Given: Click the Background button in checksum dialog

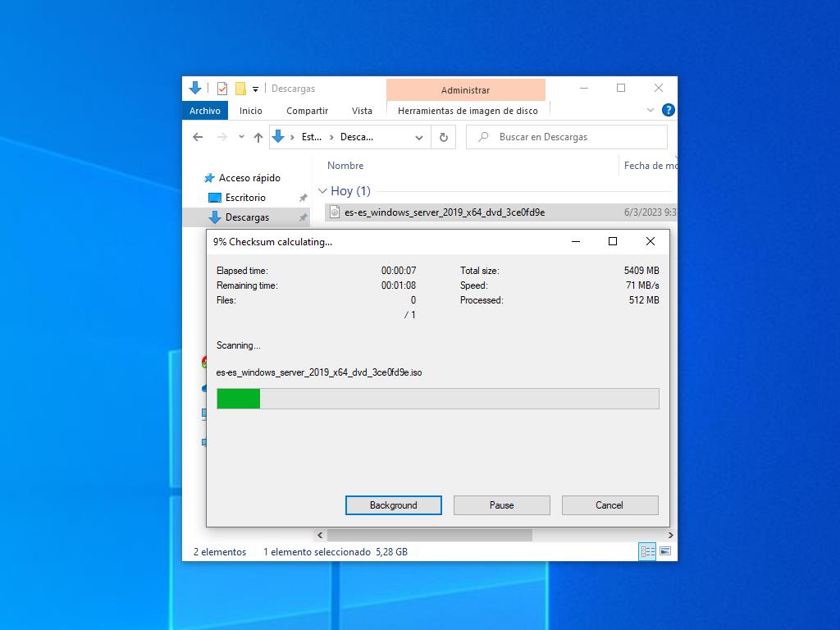Looking at the screenshot, I should click(394, 505).
